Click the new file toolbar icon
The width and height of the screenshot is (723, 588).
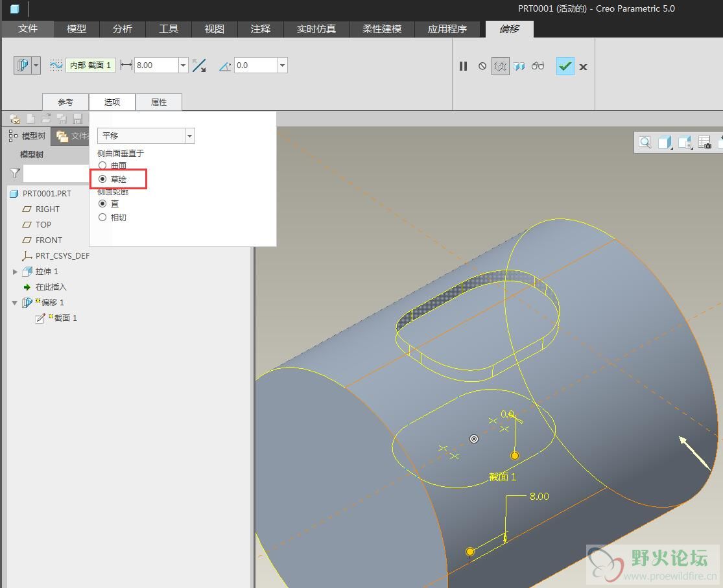31,119
